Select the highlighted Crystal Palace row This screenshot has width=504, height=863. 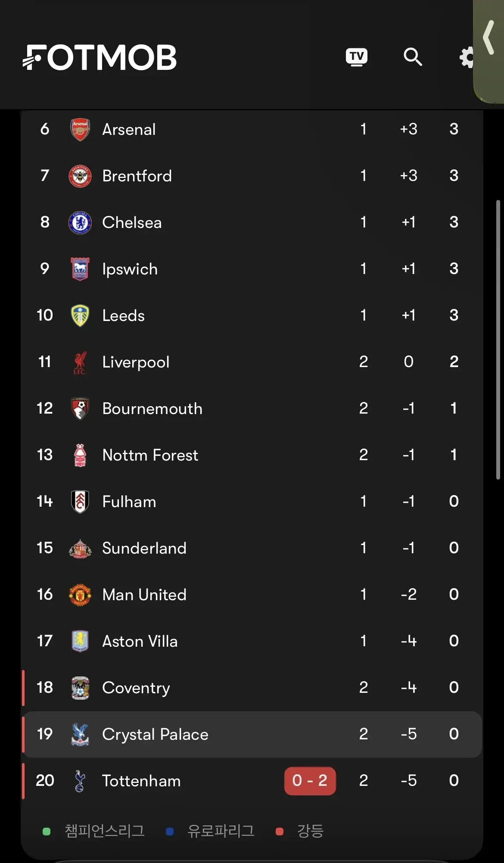[x=252, y=734]
